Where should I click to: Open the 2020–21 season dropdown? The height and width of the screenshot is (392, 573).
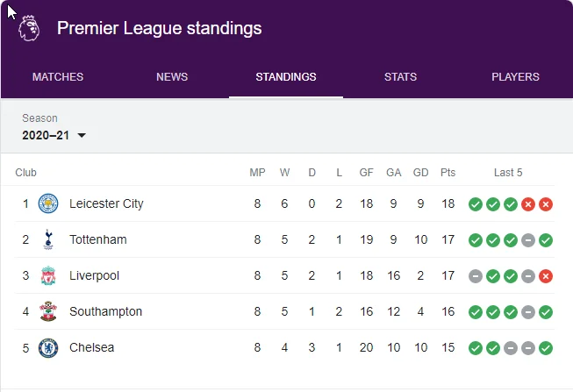(54, 135)
